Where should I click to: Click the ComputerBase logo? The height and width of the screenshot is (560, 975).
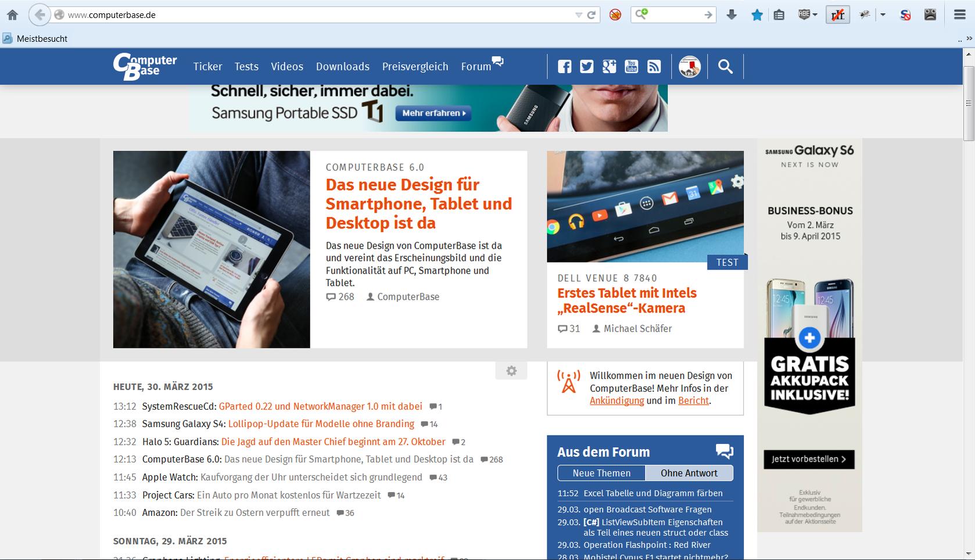[x=145, y=66]
